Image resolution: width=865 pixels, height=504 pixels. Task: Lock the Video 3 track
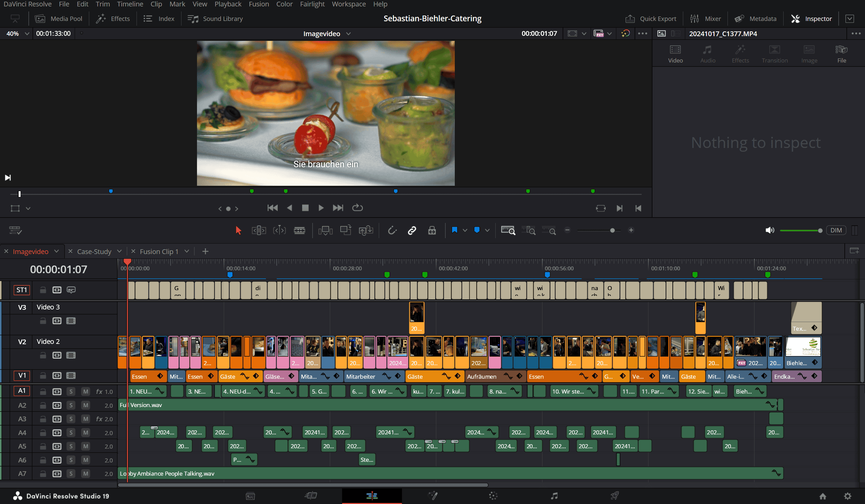point(43,321)
